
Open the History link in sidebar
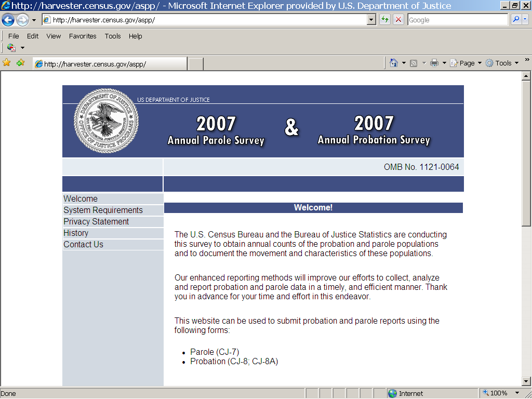[76, 233]
